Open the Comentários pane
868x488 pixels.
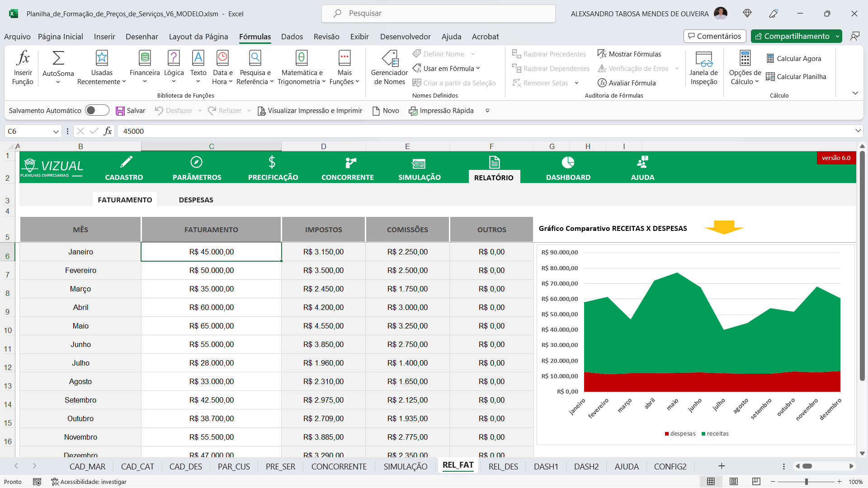[714, 36]
